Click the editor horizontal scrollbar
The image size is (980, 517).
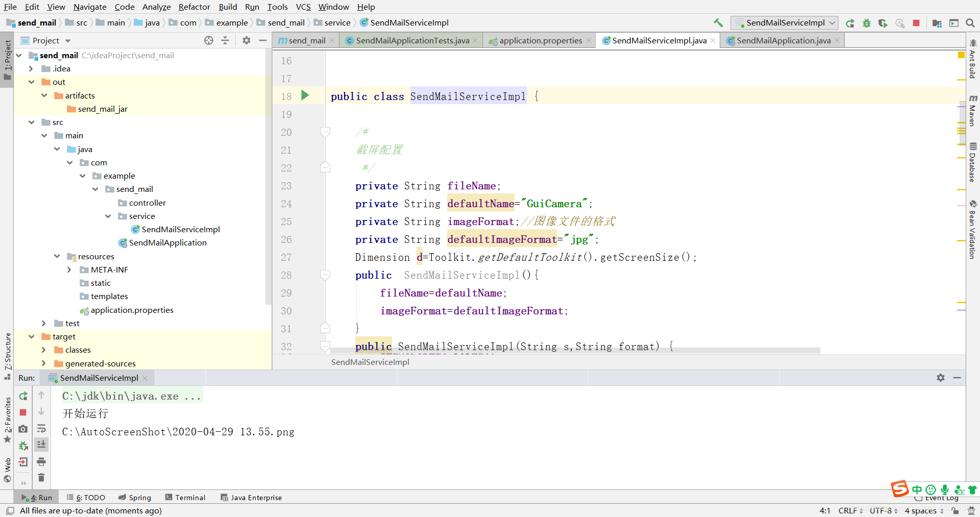click(575, 351)
